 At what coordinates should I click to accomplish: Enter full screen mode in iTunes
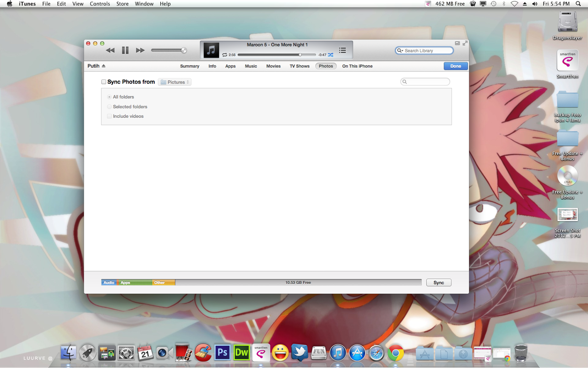click(x=465, y=43)
